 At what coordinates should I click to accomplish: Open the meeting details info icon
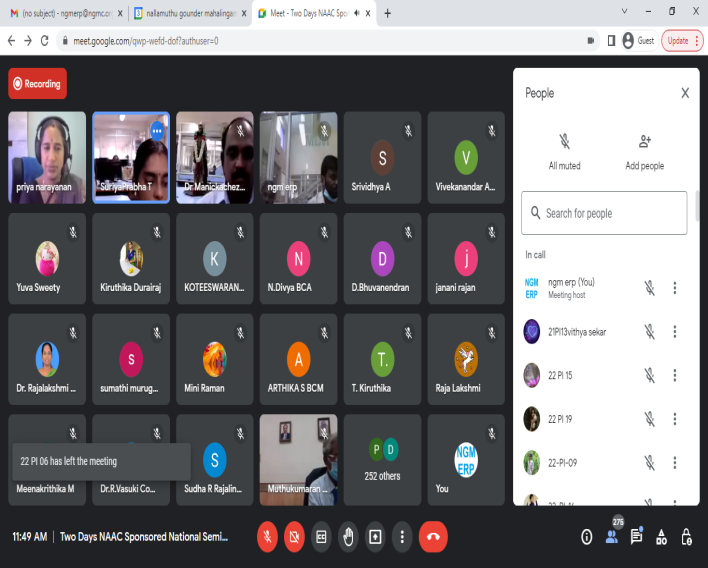click(x=587, y=537)
